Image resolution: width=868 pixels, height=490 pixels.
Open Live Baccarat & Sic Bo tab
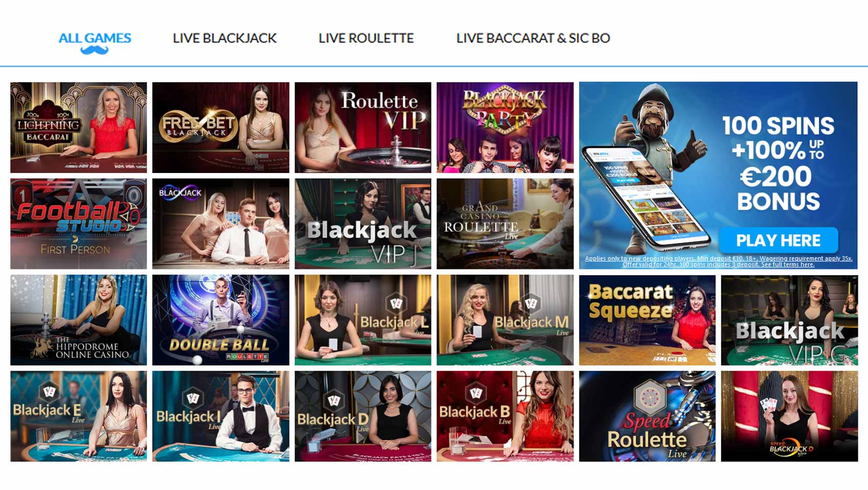pyautogui.click(x=533, y=38)
